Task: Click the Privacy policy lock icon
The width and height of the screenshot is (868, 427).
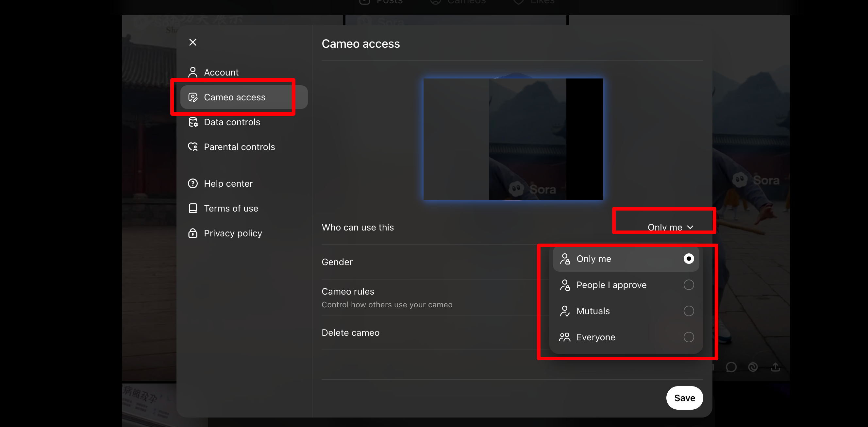Action: coord(193,233)
